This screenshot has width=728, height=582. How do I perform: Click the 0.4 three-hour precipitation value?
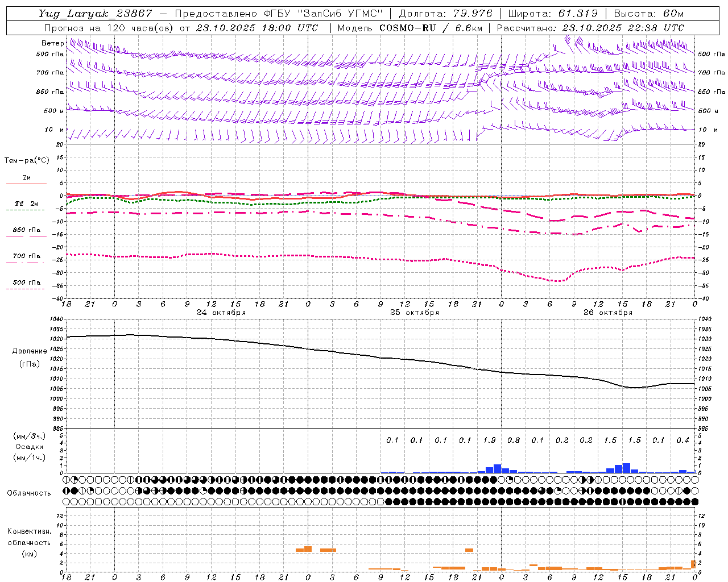point(682,440)
